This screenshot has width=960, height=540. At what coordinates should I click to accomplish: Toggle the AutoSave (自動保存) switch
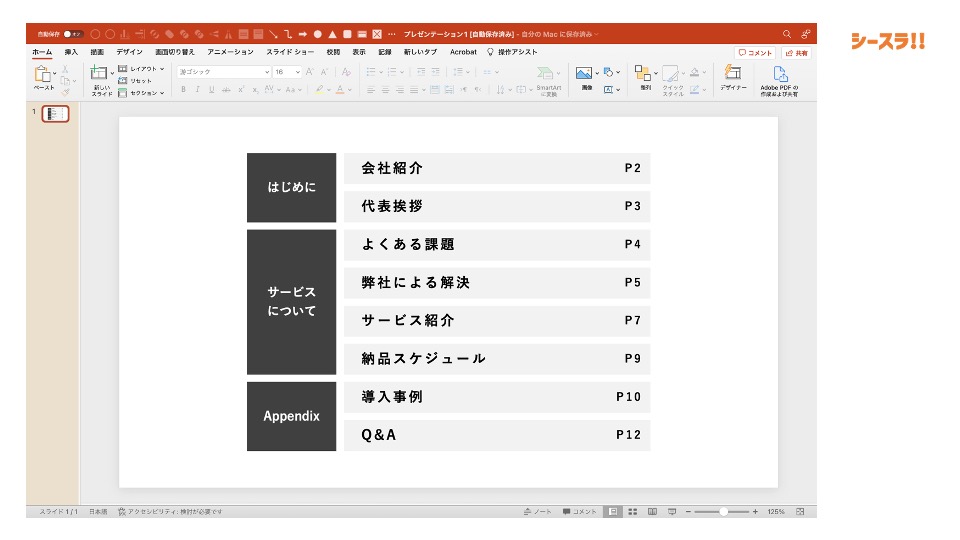(x=72, y=34)
